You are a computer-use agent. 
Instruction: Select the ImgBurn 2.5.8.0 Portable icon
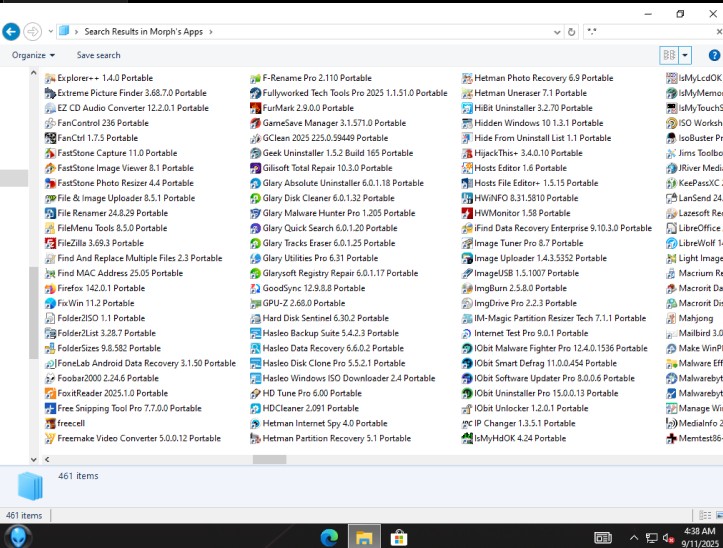[467, 288]
